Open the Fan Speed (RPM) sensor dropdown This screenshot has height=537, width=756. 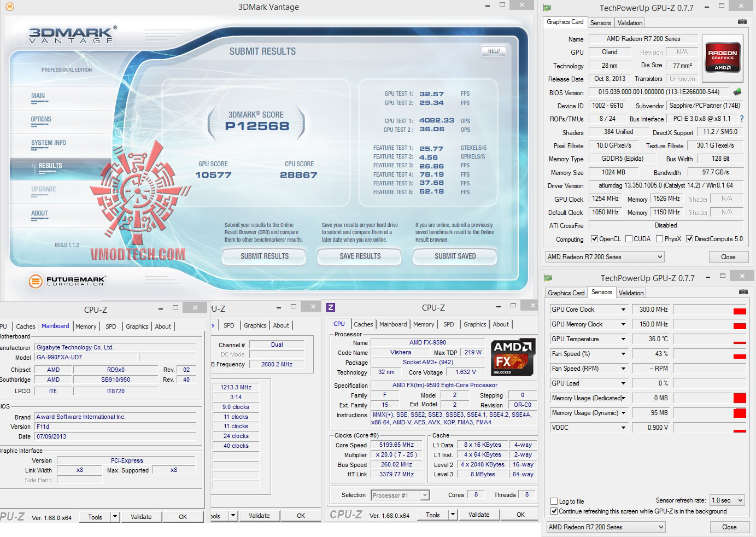(x=623, y=369)
